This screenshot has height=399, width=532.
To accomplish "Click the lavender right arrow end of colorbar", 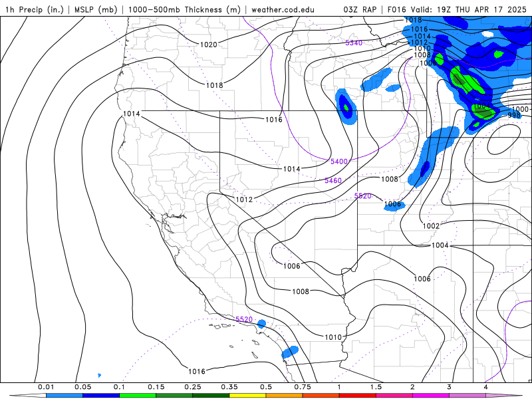I will 504,396.
